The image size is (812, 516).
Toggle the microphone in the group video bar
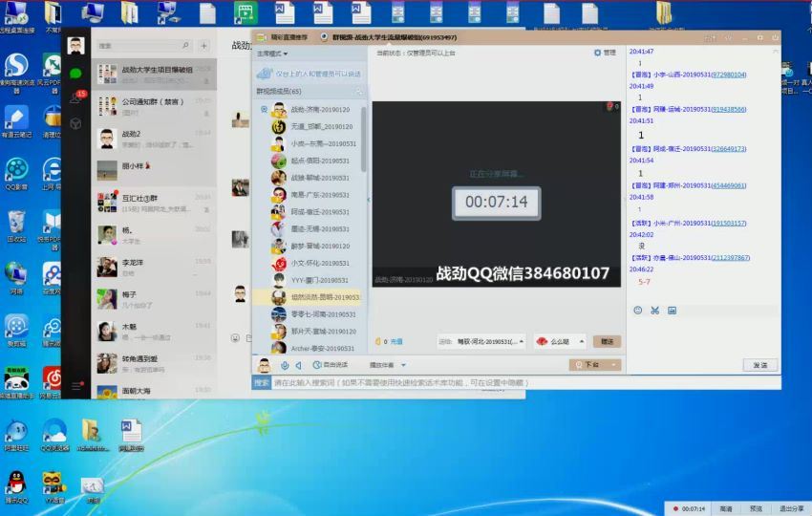pos(285,365)
